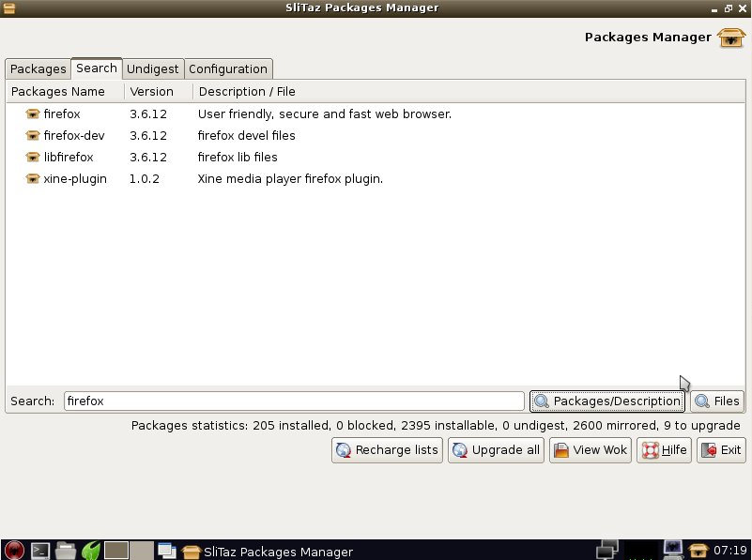This screenshot has width=752, height=560.
Task: Search by Packages/Description button
Action: (x=607, y=401)
